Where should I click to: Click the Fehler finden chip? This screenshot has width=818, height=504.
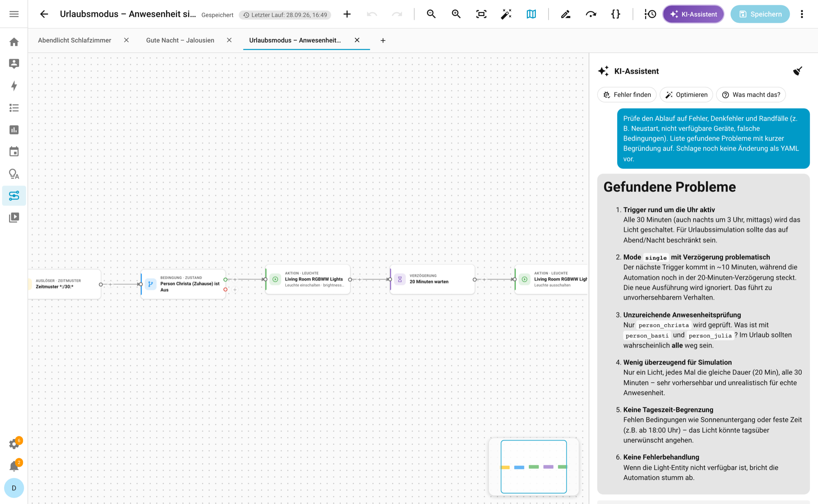coord(627,95)
